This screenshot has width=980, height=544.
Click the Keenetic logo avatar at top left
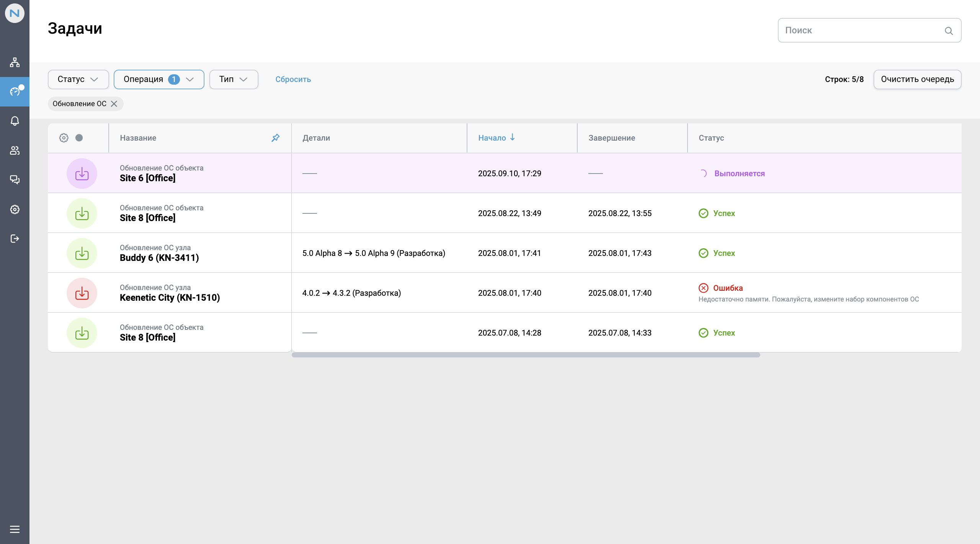[x=15, y=13]
